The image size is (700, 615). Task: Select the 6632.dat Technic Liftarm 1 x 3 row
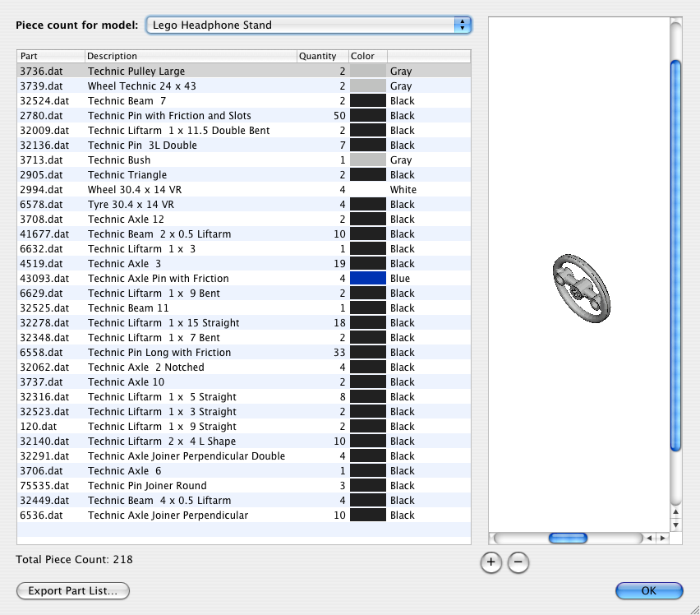point(244,249)
